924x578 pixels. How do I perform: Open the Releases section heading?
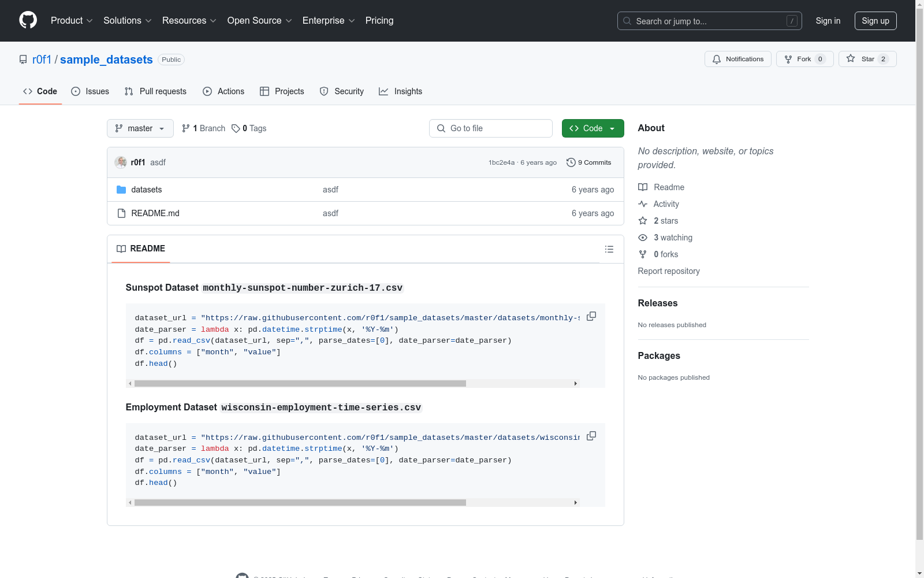[658, 303]
